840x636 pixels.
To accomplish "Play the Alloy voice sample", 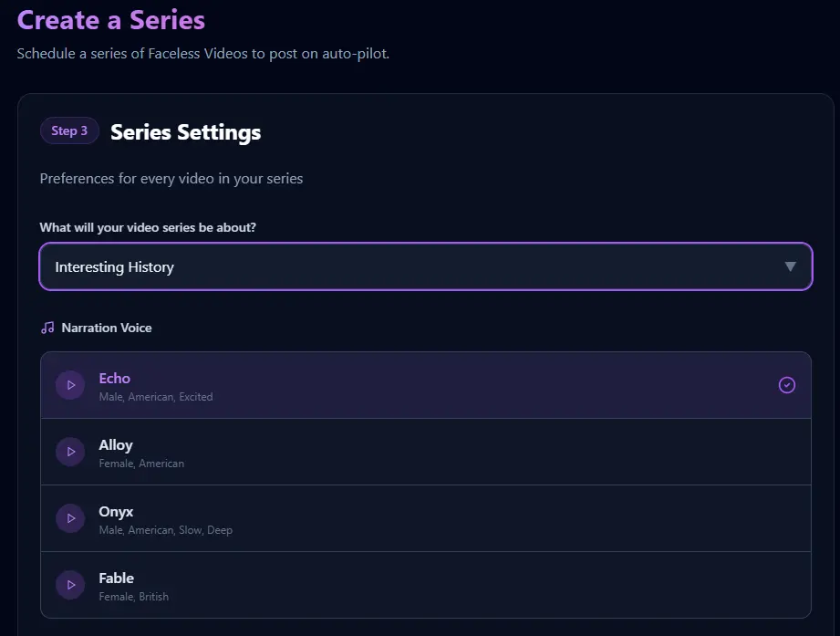I will (70, 452).
